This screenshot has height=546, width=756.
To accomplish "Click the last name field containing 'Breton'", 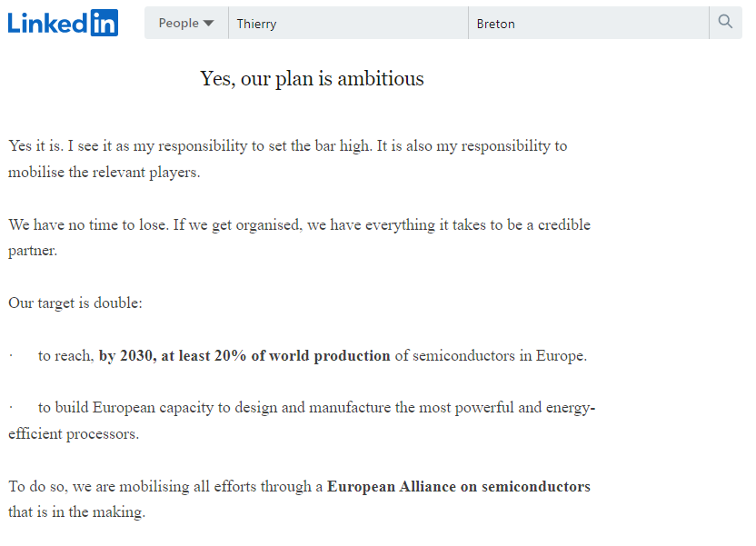I will point(586,23).
